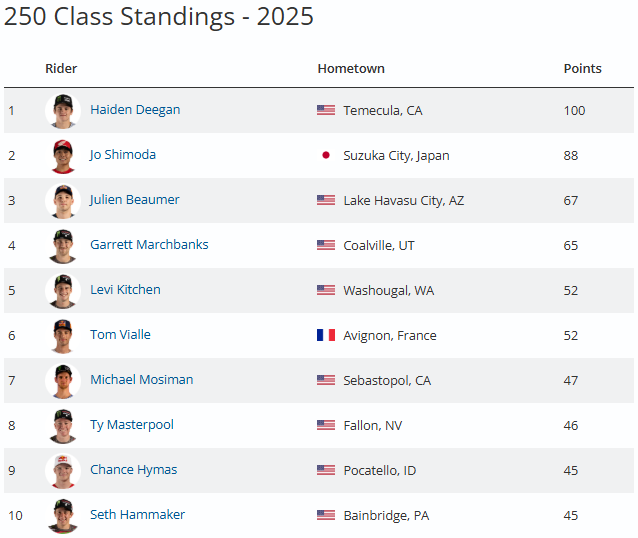Open Haiden Deegan's rider page
The width and height of the screenshot is (638, 538).
[x=135, y=110]
